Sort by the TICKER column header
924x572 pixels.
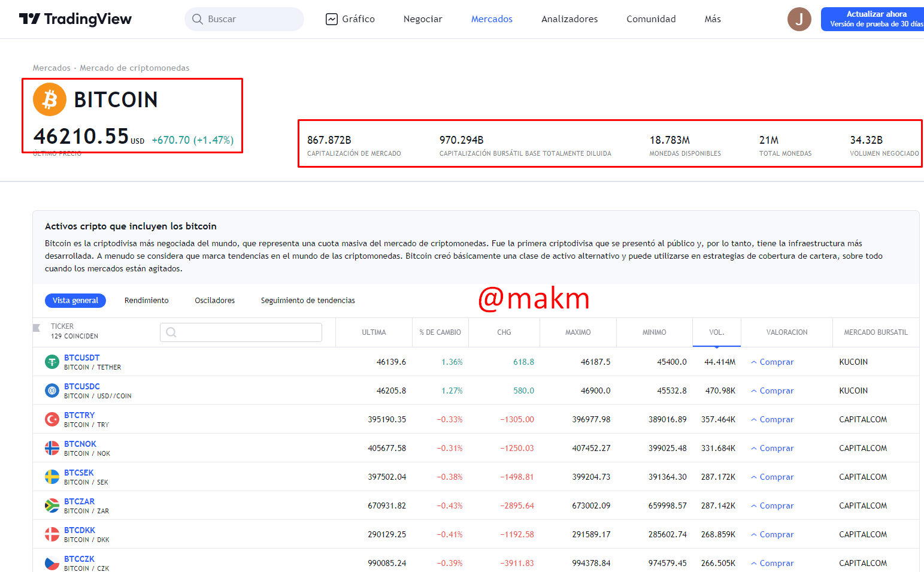pos(62,326)
